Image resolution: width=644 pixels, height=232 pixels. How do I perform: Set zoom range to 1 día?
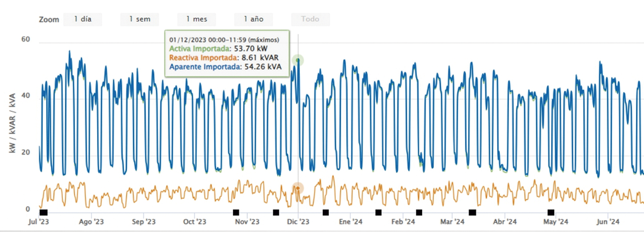click(82, 19)
